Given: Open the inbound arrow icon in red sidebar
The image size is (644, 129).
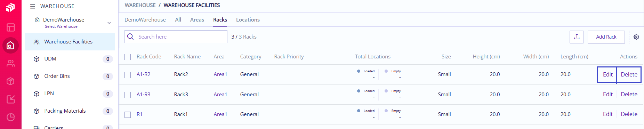Looking at the screenshot, I should [11, 99].
